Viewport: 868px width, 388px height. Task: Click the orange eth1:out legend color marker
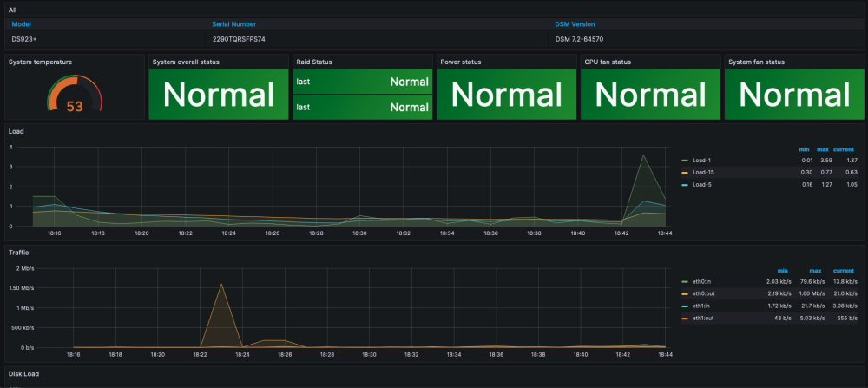[x=686, y=319]
